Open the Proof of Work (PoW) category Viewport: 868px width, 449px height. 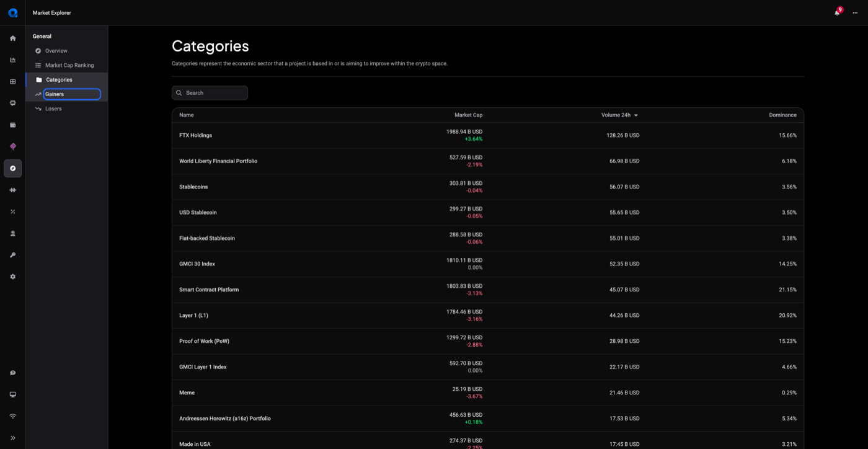tap(487, 341)
